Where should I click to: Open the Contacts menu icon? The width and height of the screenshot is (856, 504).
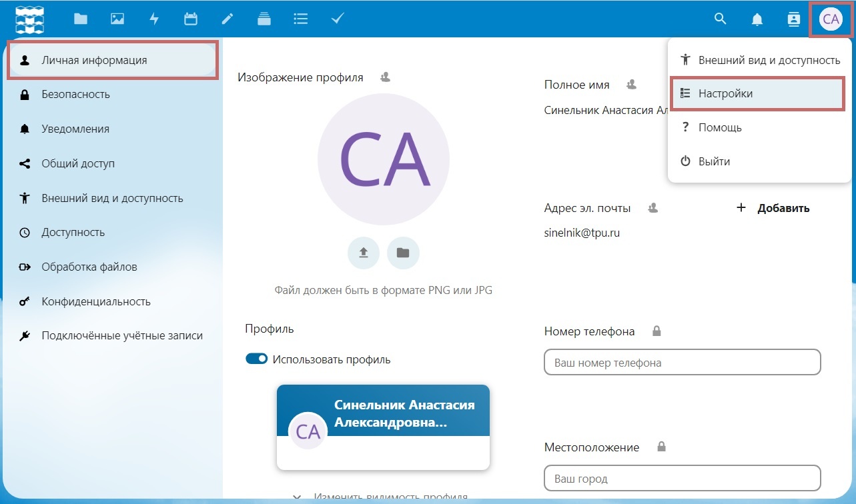point(794,19)
